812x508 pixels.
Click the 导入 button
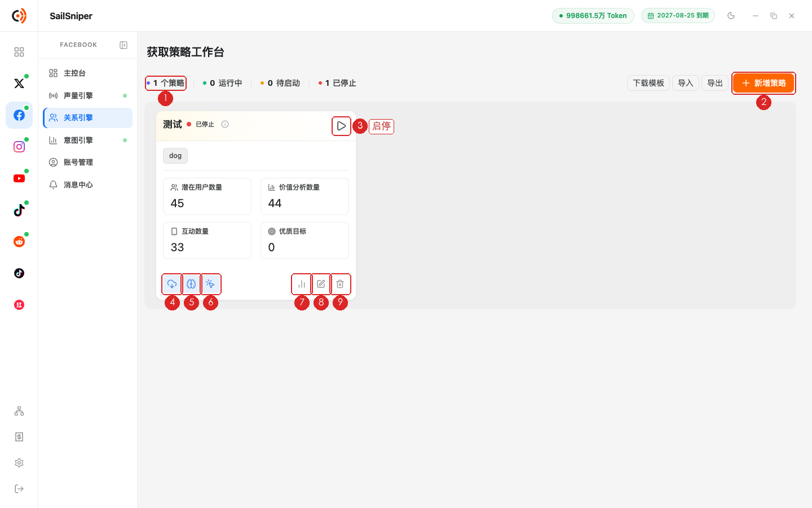point(686,83)
